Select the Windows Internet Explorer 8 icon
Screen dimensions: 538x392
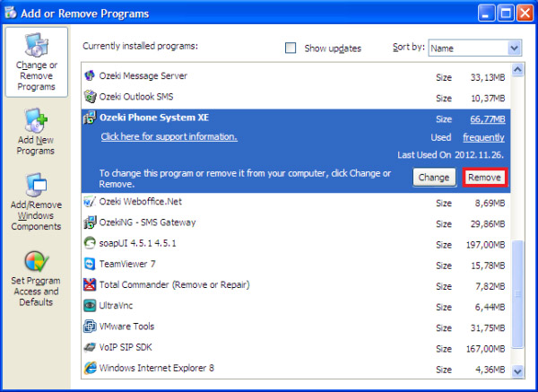pos(90,368)
